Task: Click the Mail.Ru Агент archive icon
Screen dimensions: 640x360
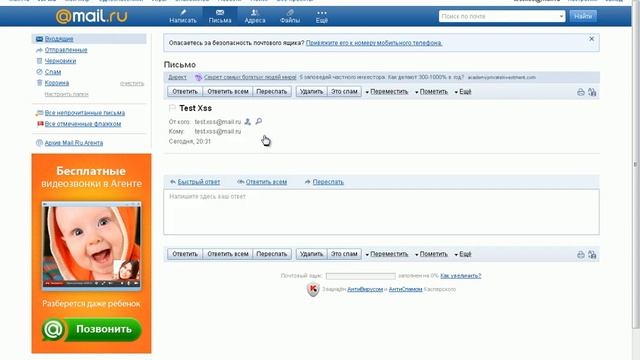Action: 39,143
